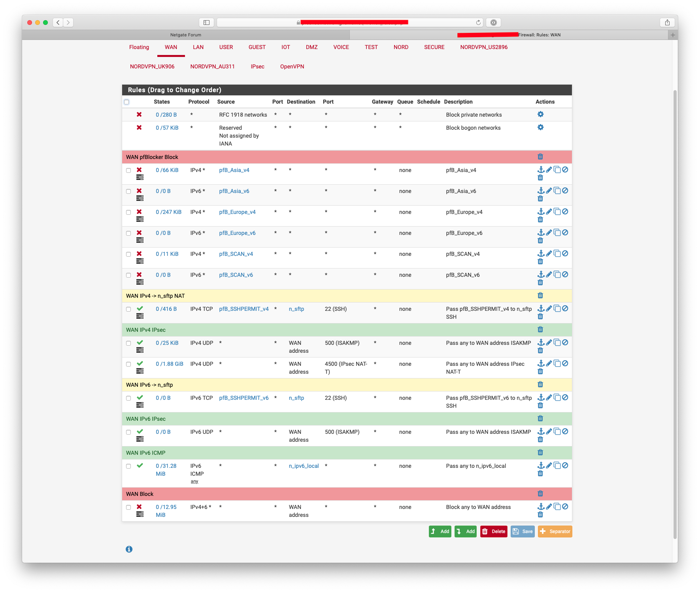Click the page vertical scrollbar
Screen dimensions: 700x592
pyautogui.click(x=675, y=314)
